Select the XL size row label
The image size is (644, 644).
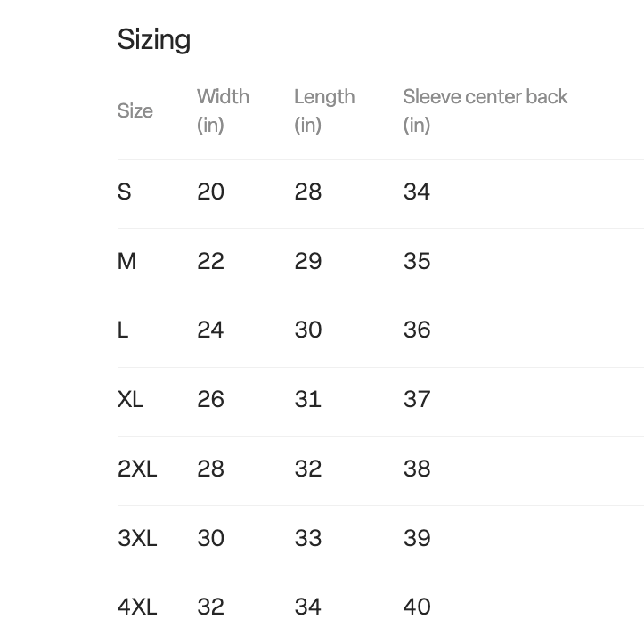click(x=130, y=399)
